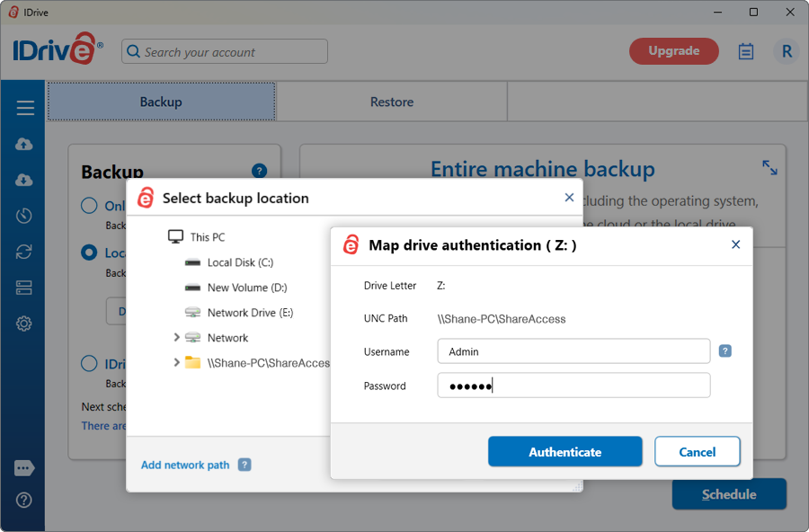Screen dimensions: 809x532
Task: Open the chat feedback sidebar icon
Action: (x=24, y=468)
